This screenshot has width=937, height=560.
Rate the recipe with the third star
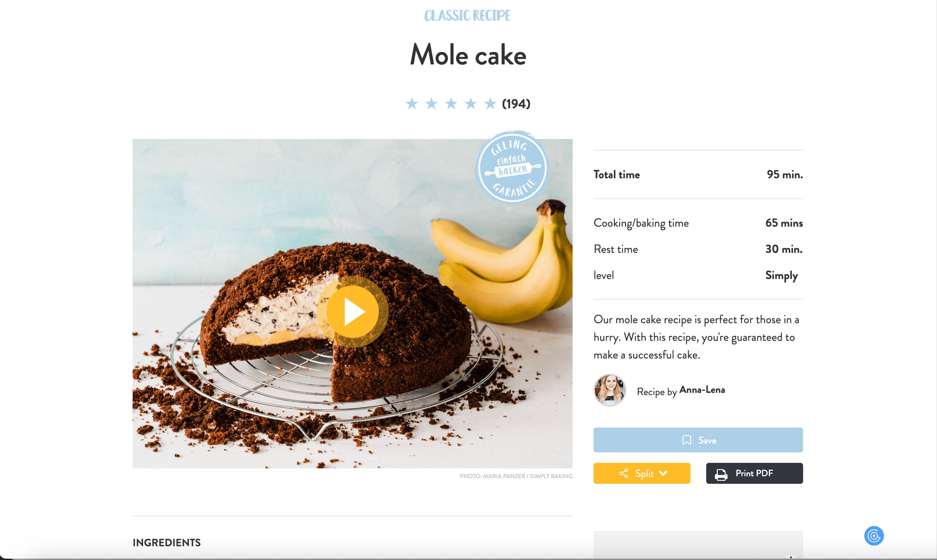click(451, 103)
